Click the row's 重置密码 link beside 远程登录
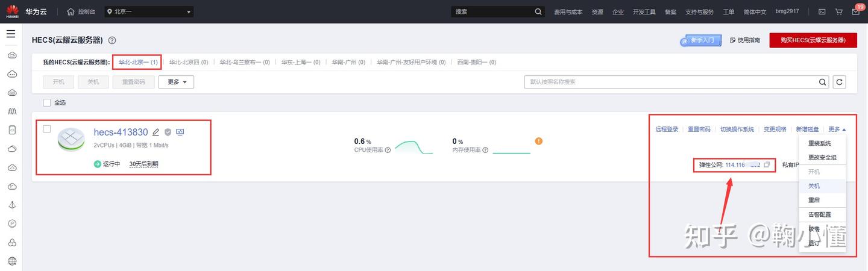The height and width of the screenshot is (271, 868). pyautogui.click(x=699, y=129)
